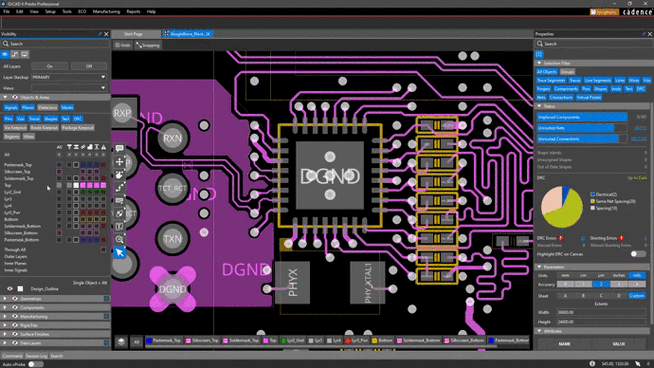Click the Visibility panel search field
The height and width of the screenshot is (368, 654).
[55, 43]
